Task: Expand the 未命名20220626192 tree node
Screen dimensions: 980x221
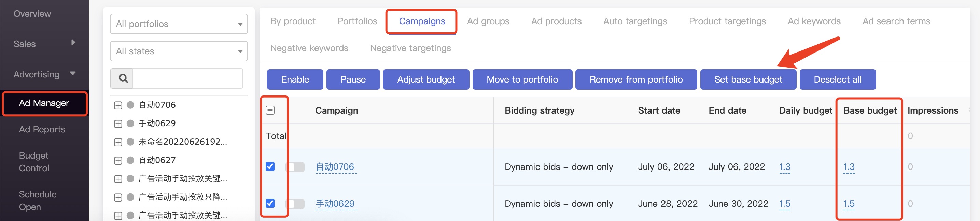Action: (x=118, y=143)
